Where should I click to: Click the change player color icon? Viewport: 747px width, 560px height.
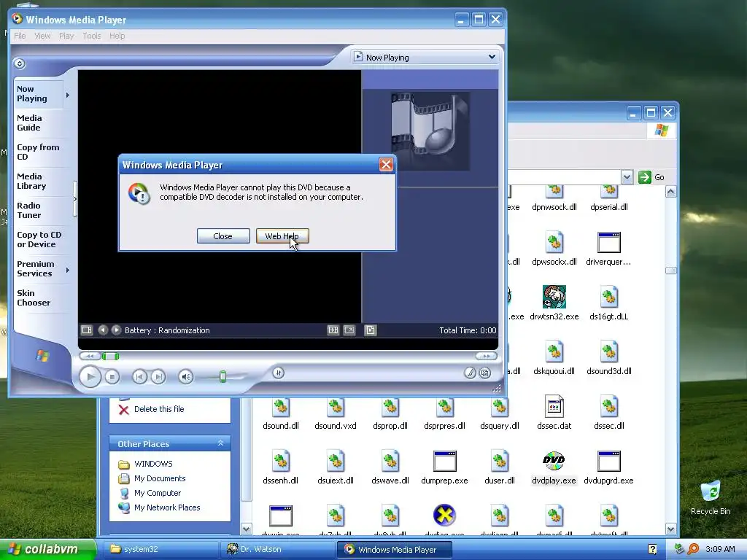pyautogui.click(x=471, y=373)
